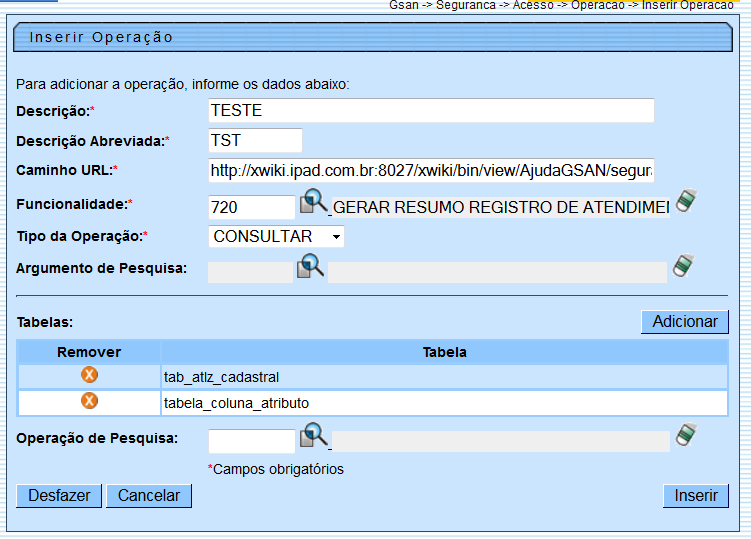
Task: Click the Operação de Pesquisa description box
Action: tap(501, 441)
